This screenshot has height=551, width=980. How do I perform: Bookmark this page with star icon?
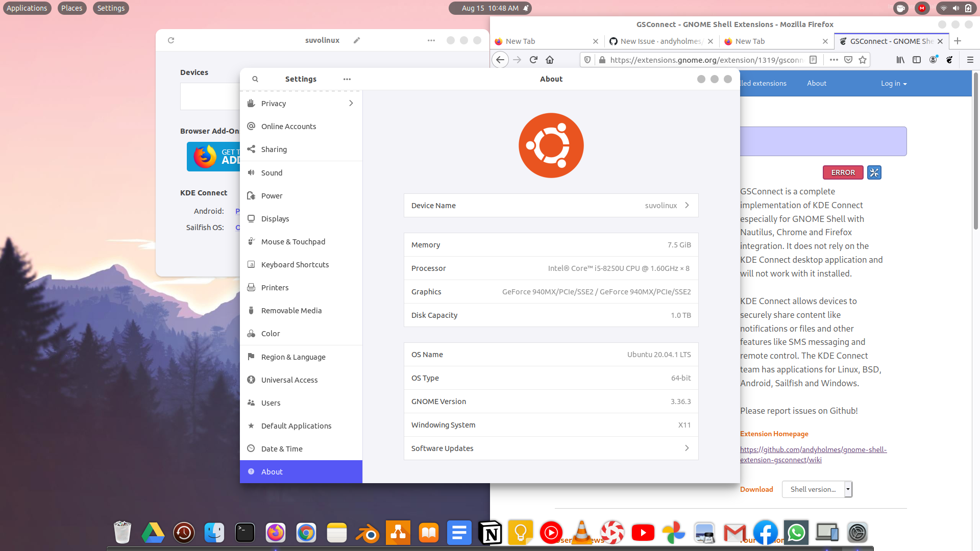[863, 60]
